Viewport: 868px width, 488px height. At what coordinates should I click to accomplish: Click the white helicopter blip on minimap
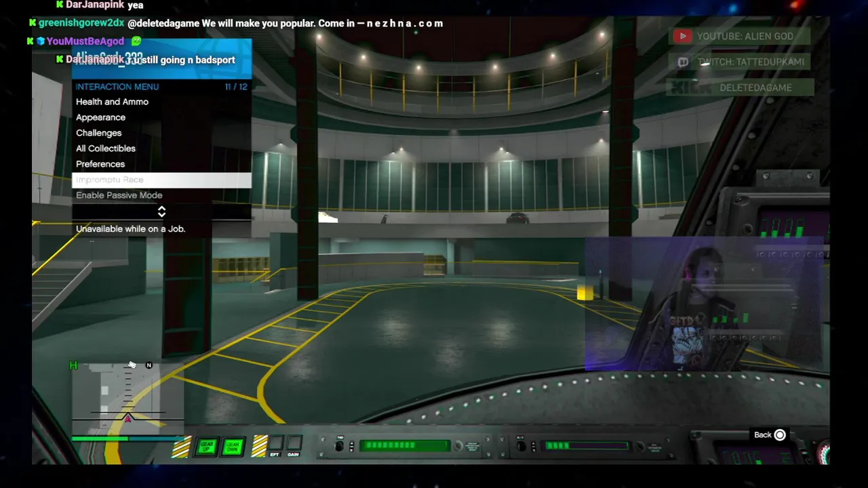[132, 365]
